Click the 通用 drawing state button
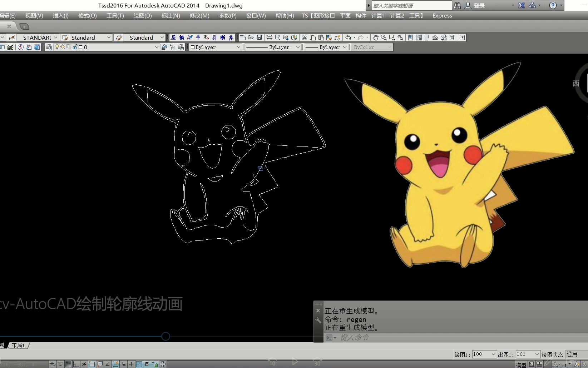Screen dimensions: 588x368 [576, 354]
